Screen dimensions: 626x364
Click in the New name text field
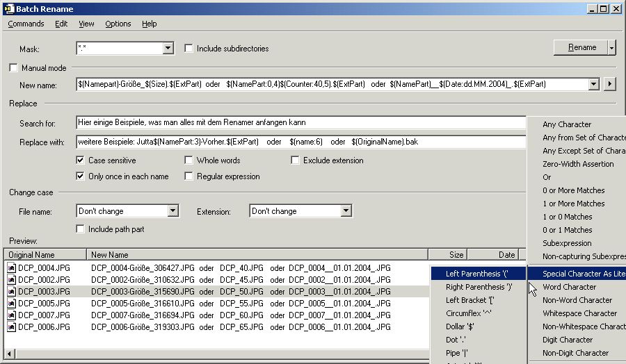(332, 84)
